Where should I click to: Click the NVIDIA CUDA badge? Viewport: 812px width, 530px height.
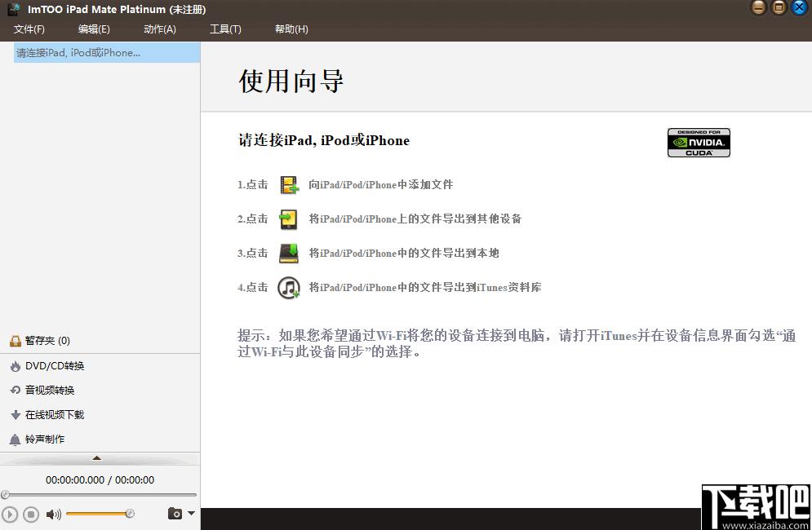click(x=699, y=143)
